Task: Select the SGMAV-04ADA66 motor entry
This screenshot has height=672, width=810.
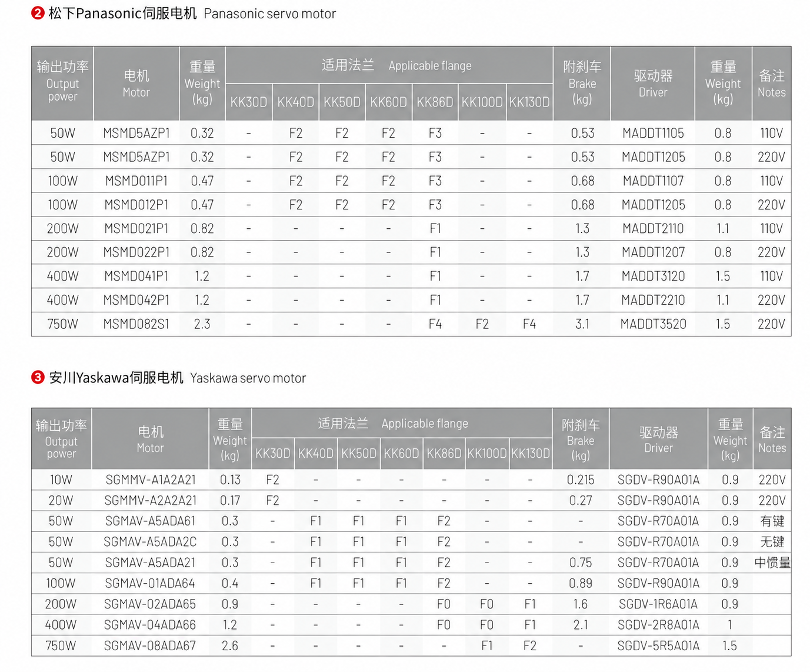Action: tap(151, 625)
